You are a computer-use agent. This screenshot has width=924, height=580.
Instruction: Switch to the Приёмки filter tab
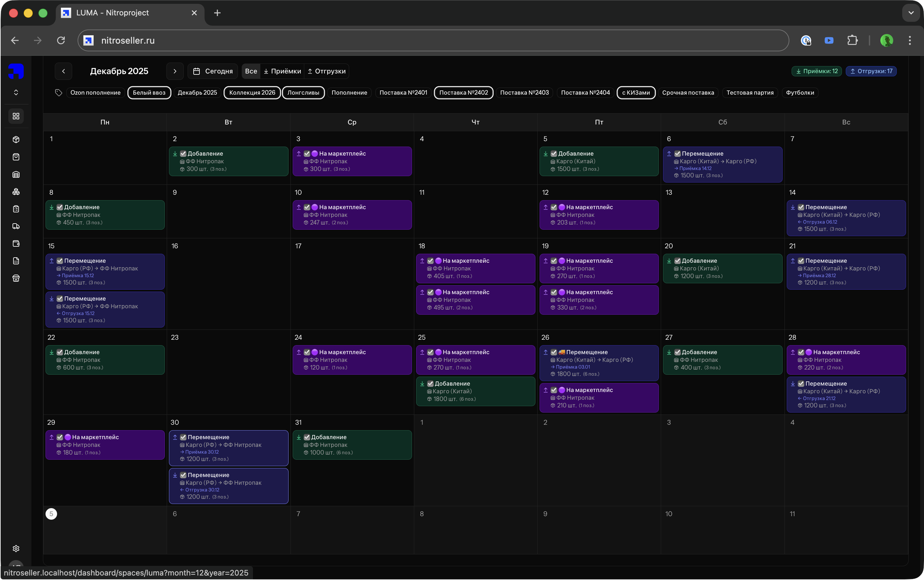point(282,71)
